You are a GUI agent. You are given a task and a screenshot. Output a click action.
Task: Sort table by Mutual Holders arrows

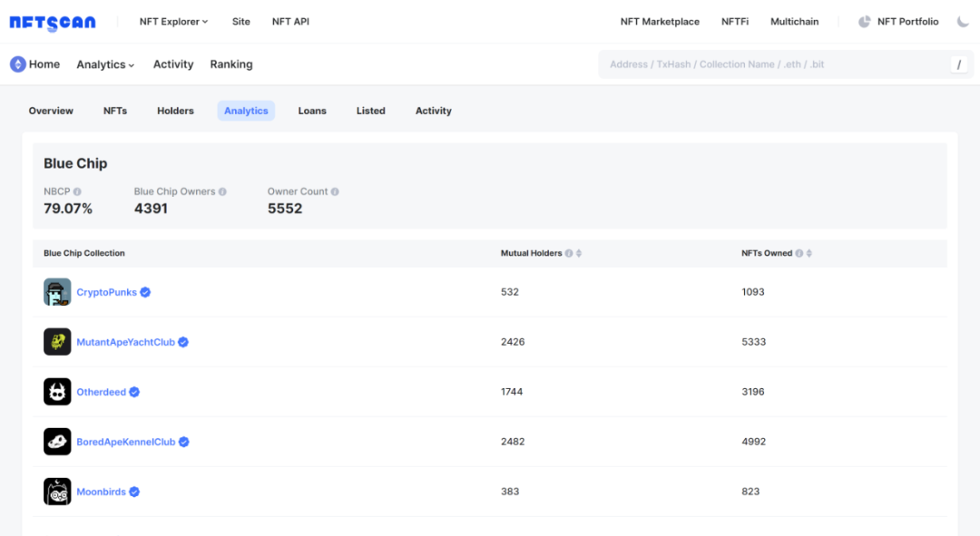tap(579, 253)
